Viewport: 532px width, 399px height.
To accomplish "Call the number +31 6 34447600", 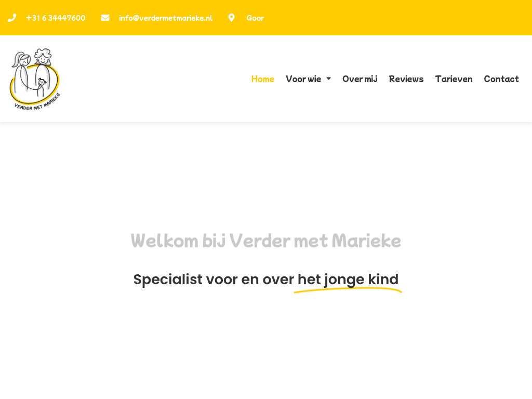I will pyautogui.click(x=56, y=18).
